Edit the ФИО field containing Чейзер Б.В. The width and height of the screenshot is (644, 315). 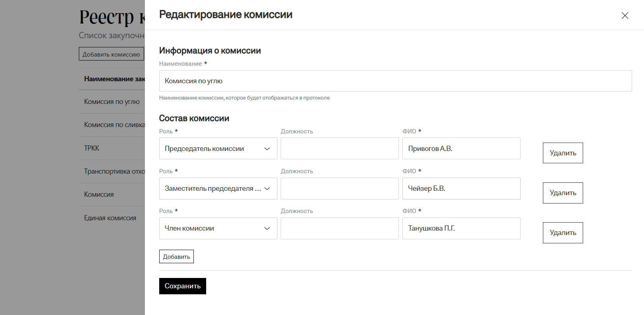(x=461, y=188)
